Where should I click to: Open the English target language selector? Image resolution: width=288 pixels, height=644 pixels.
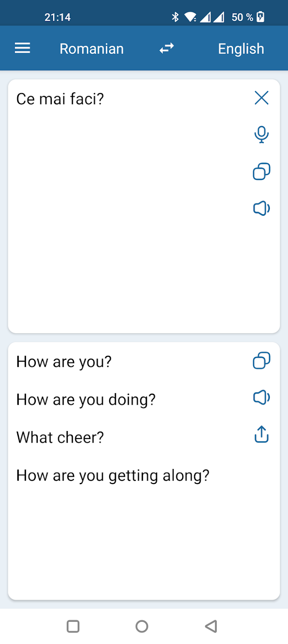tap(241, 49)
